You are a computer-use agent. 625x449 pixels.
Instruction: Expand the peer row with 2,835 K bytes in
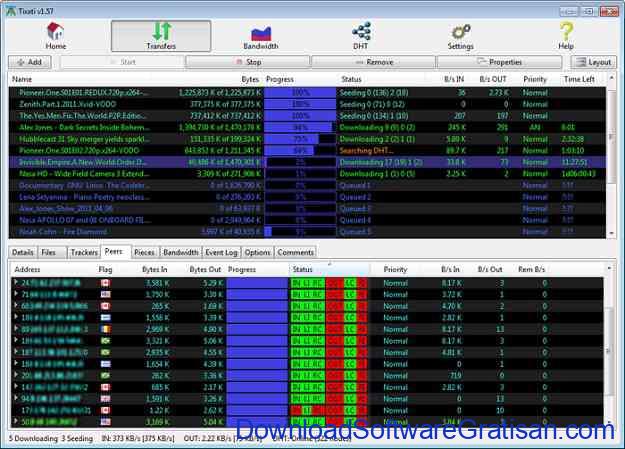click(16, 352)
